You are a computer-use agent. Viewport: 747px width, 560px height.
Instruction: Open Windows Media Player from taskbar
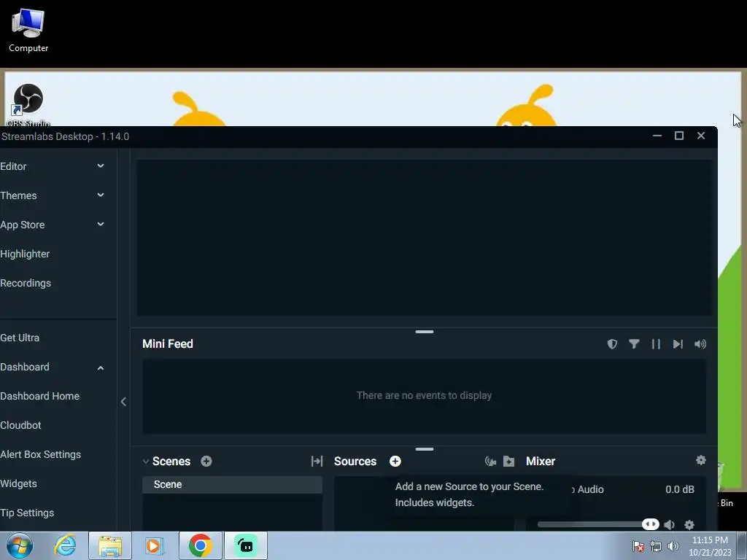click(x=154, y=545)
